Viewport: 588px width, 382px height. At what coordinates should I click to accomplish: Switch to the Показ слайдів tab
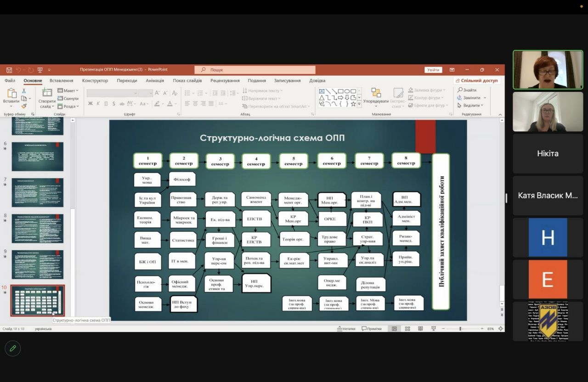click(187, 81)
